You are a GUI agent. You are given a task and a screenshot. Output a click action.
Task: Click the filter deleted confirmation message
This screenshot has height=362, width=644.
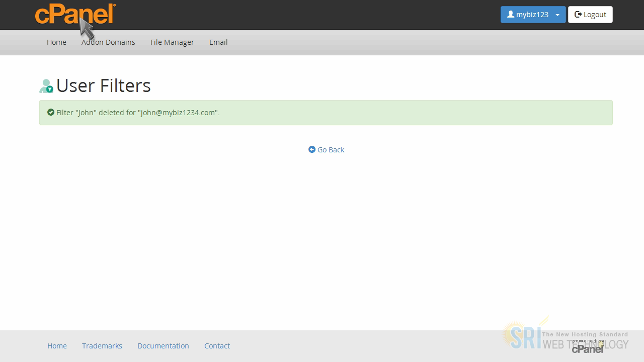(326, 113)
